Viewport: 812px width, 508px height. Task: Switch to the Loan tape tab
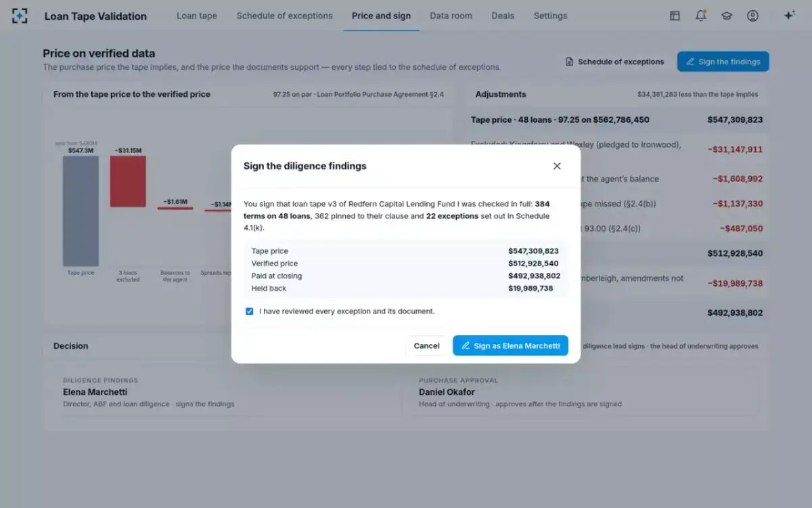[x=197, y=16]
